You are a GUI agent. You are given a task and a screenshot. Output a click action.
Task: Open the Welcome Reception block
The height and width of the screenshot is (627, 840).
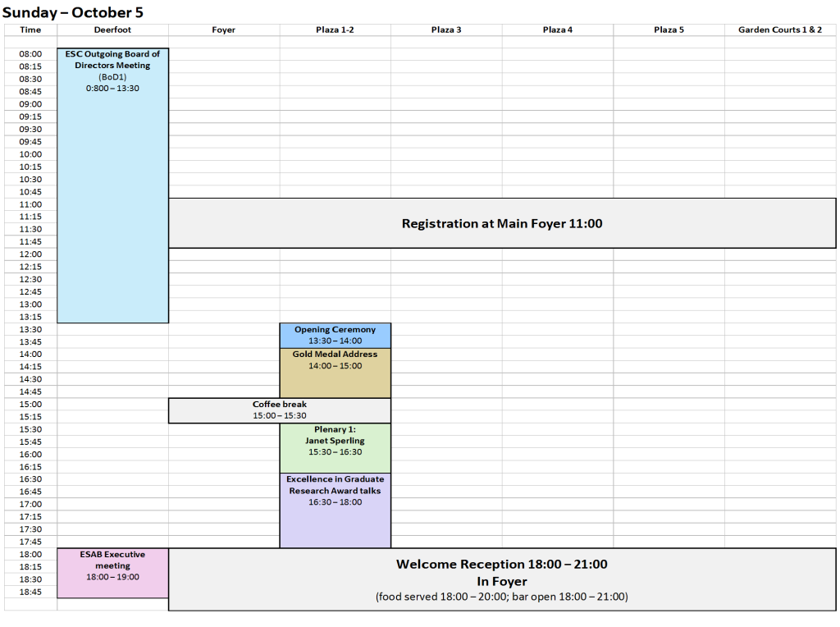(502, 579)
